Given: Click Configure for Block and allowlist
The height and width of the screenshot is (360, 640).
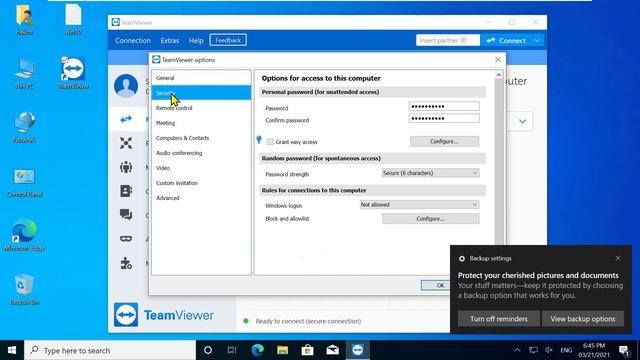Looking at the screenshot, I should click(x=430, y=219).
